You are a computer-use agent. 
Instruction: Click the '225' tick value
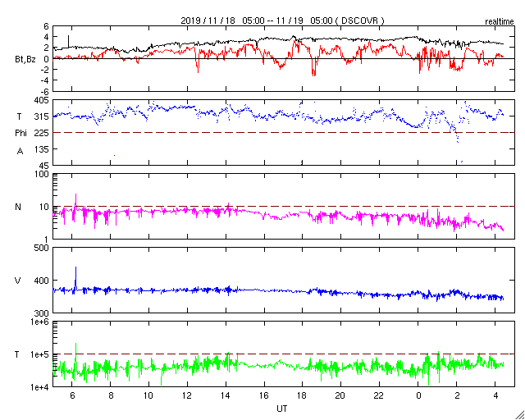coord(42,133)
